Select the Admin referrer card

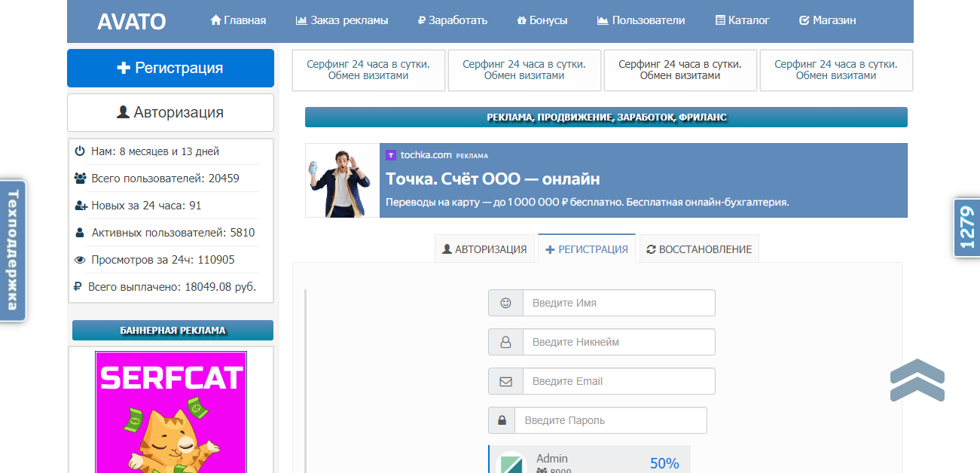(x=589, y=459)
